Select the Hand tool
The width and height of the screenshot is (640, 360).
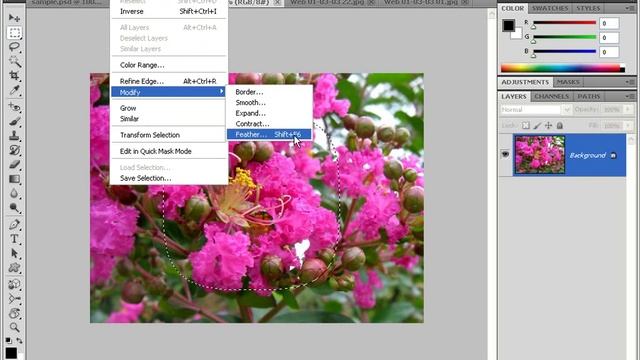[x=14, y=313]
